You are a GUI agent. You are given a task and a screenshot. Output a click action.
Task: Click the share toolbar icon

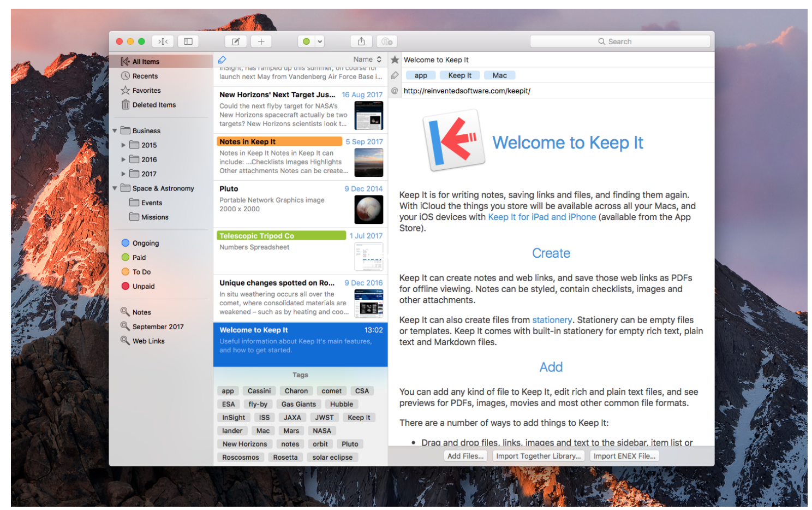pos(361,41)
